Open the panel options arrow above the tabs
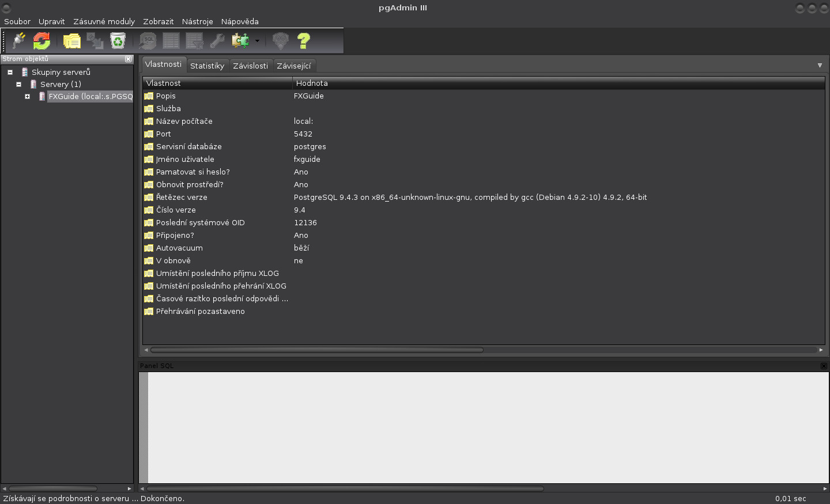The height and width of the screenshot is (504, 830). pyautogui.click(x=820, y=65)
